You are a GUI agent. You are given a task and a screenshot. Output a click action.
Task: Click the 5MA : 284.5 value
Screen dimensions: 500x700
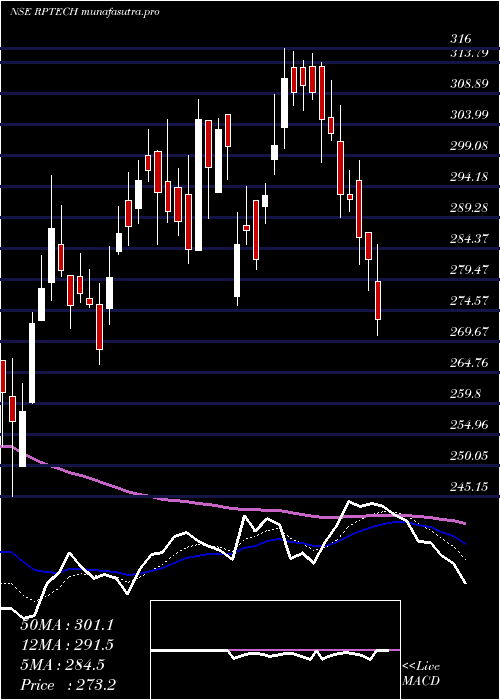pos(62,665)
